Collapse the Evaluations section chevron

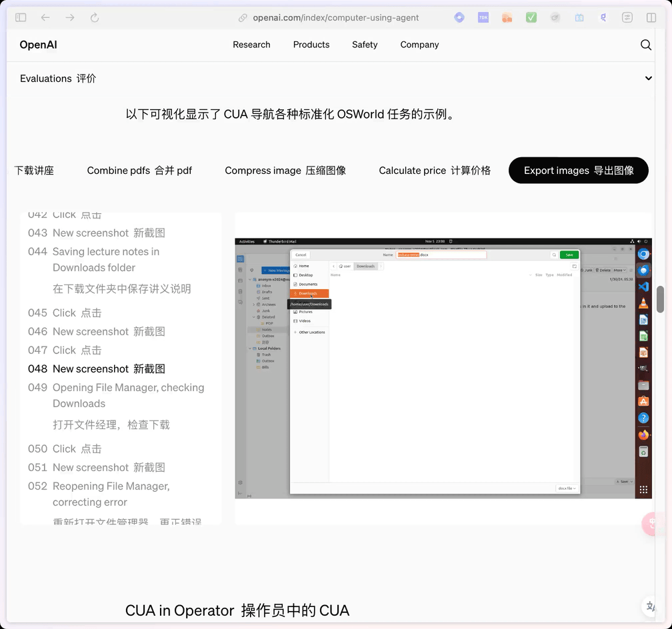click(648, 79)
